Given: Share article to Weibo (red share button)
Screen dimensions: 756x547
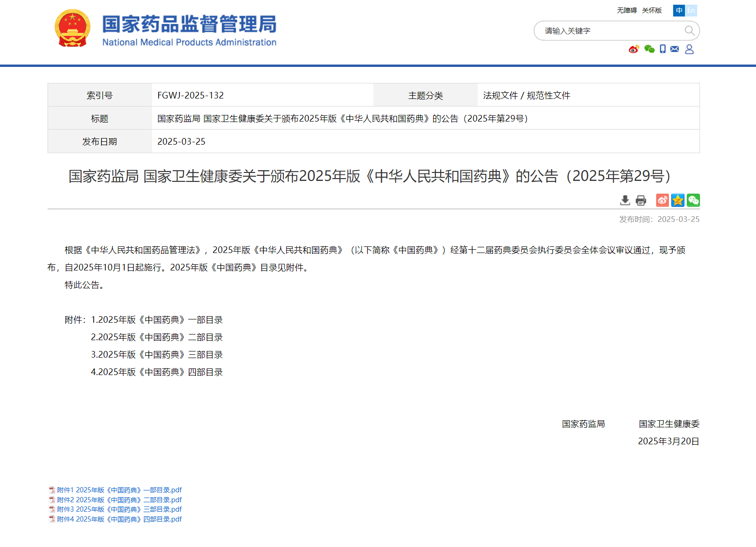Looking at the screenshot, I should pos(662,200).
